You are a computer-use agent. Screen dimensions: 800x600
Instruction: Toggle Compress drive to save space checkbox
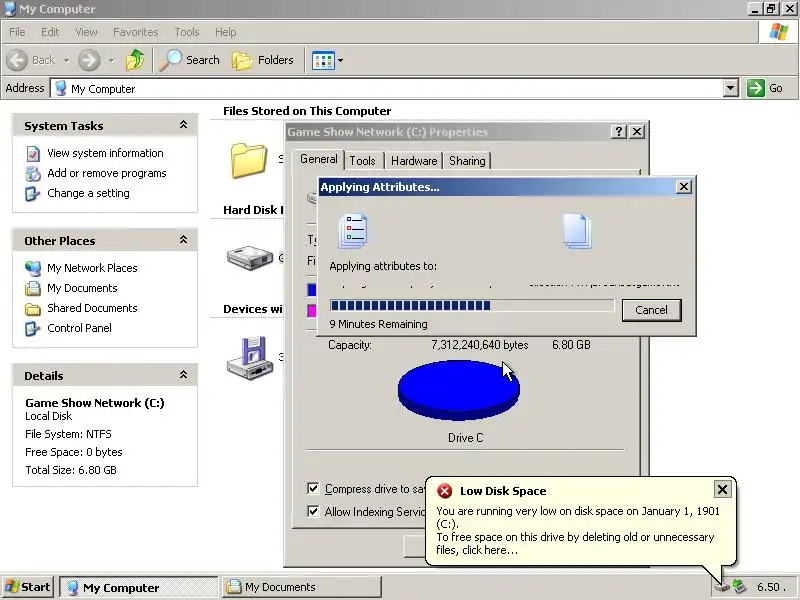pos(313,488)
